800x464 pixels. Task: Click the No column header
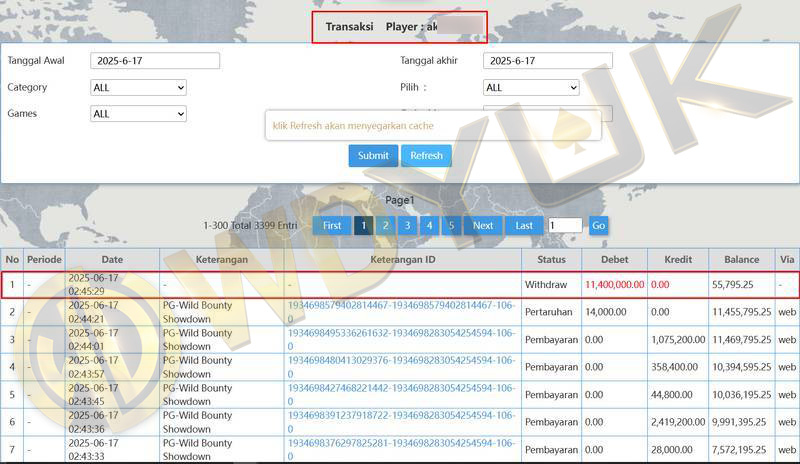(12, 259)
